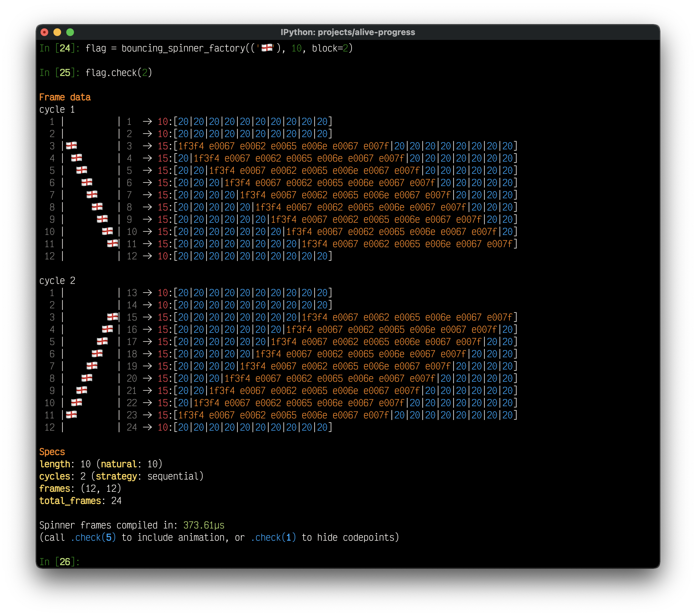
Task: Click the flag emoji in cycle 1 frame 7
Action: tap(92, 194)
